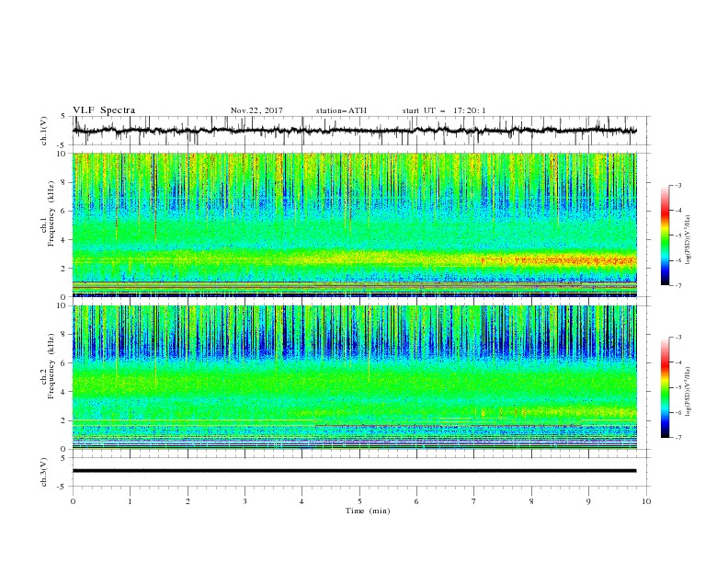Click the "VLF Spectra" plot title
Screen dimensions: 728x563
tap(104, 110)
